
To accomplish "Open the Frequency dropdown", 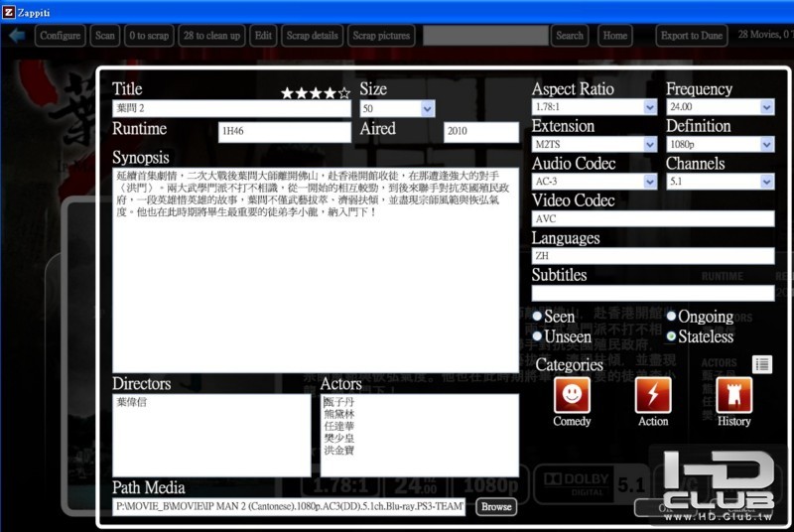I will click(766, 107).
